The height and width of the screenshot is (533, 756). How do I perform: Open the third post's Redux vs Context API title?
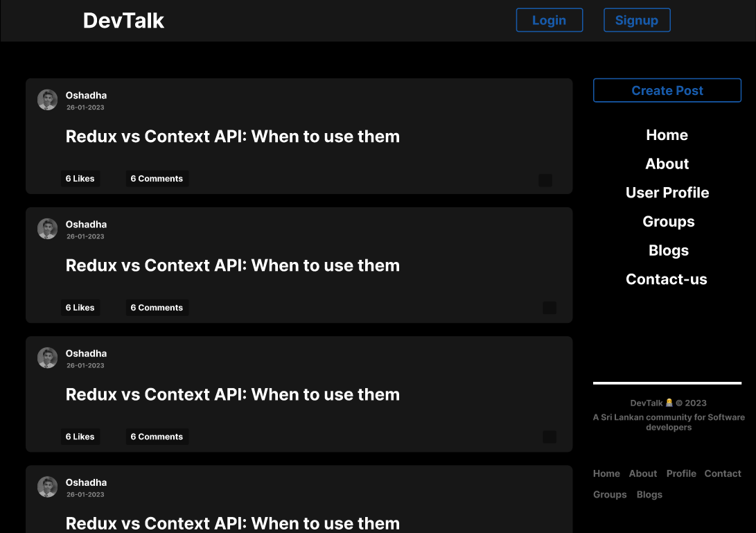click(x=232, y=394)
